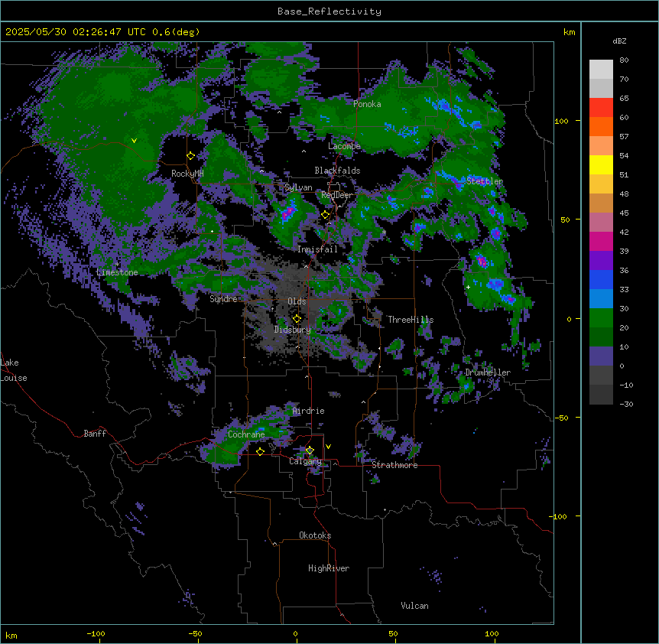Screen dimensions: 659x644
Task: Click the Cochrane town label
Action: tap(246, 434)
